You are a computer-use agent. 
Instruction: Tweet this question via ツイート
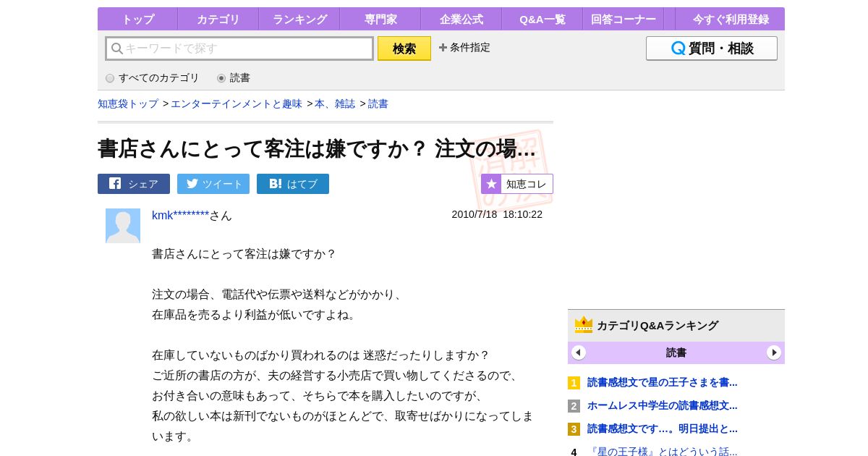coord(213,184)
